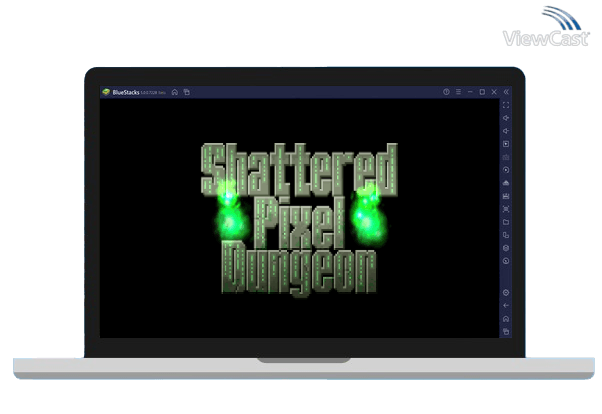
Task: Close the BlueStacks window
Action: click(494, 92)
